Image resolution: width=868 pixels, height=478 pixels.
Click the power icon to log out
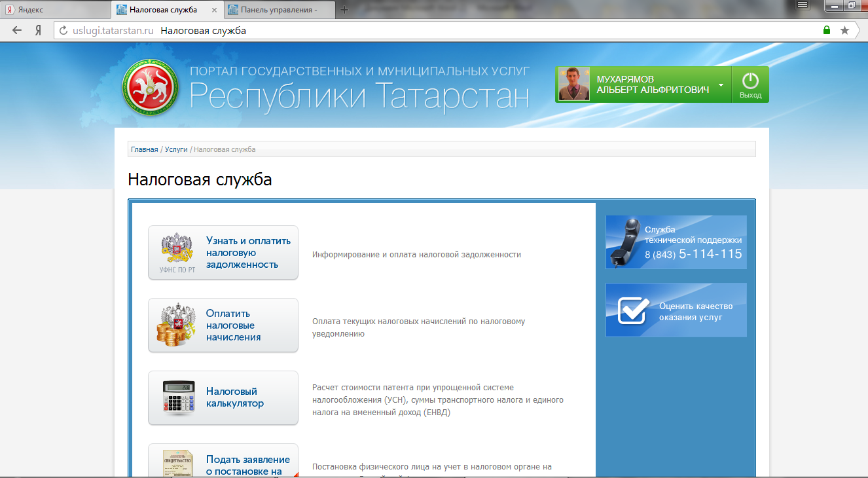(x=750, y=84)
